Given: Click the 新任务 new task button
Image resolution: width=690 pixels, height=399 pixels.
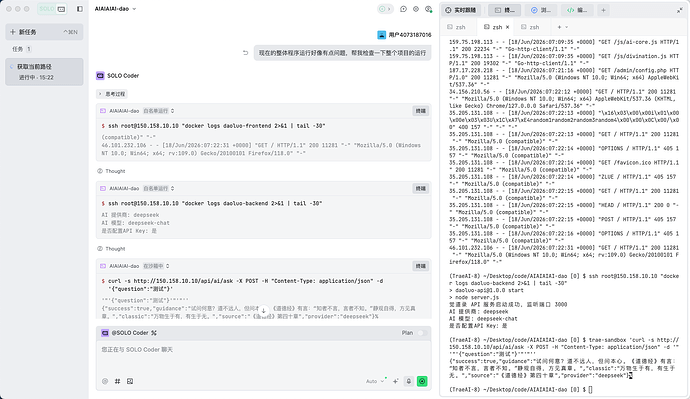Looking at the screenshot, I should point(44,32).
